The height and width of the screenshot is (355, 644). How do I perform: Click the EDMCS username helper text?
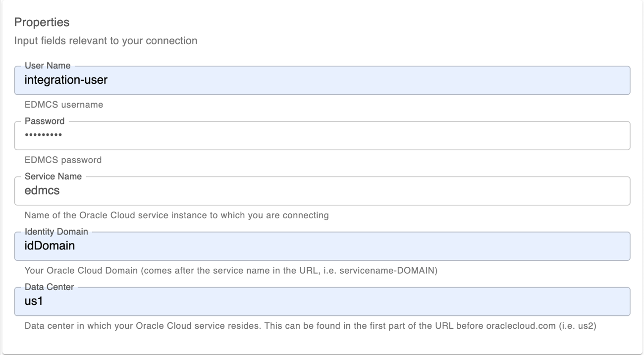pos(63,105)
